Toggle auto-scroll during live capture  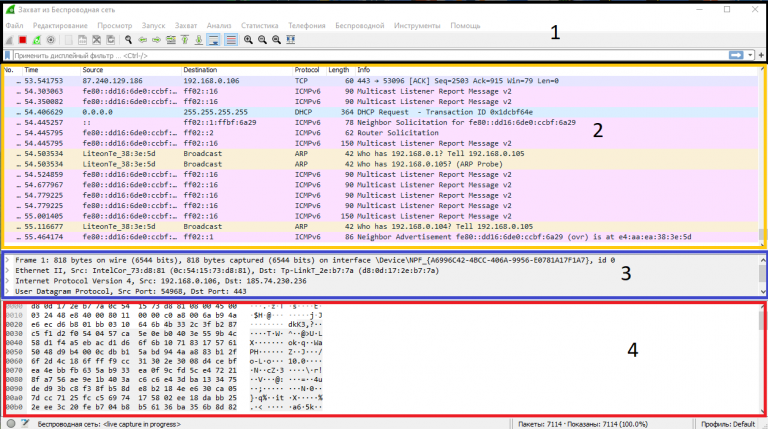click(214, 40)
